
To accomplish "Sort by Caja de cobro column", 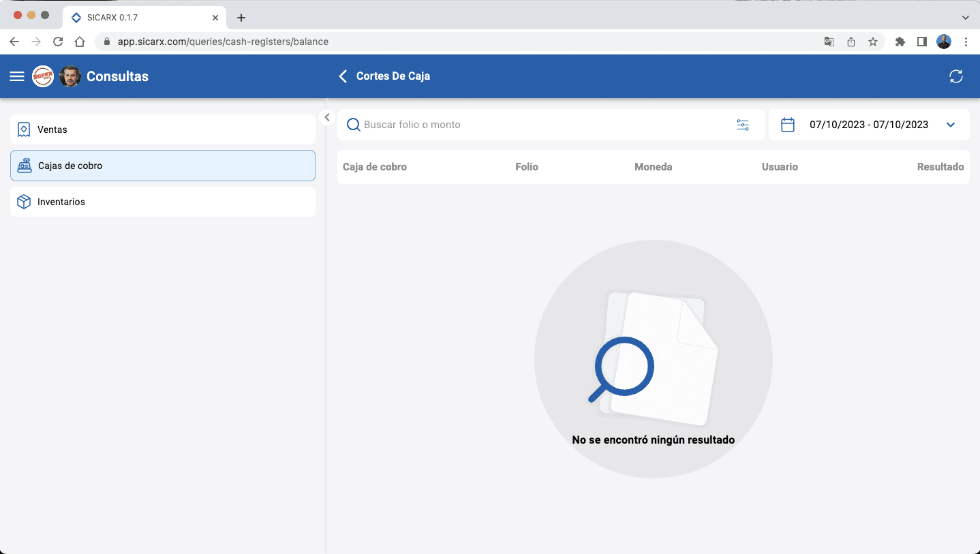I will pyautogui.click(x=374, y=167).
